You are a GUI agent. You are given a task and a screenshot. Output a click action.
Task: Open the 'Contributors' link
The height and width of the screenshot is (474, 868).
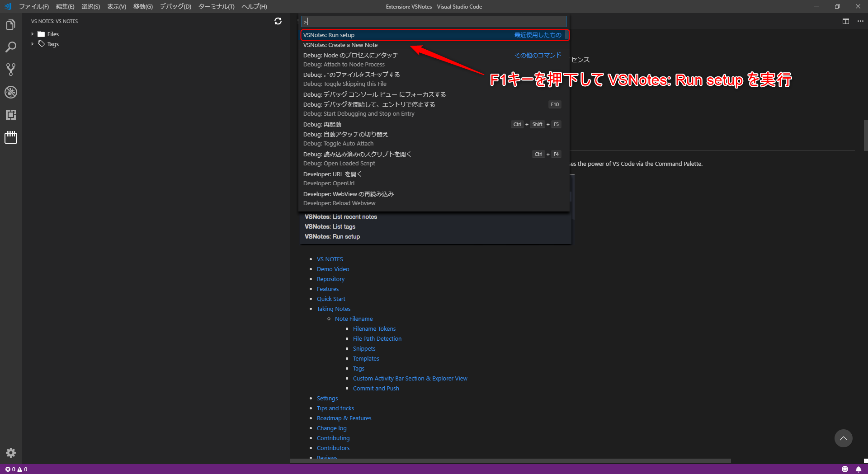pos(333,448)
